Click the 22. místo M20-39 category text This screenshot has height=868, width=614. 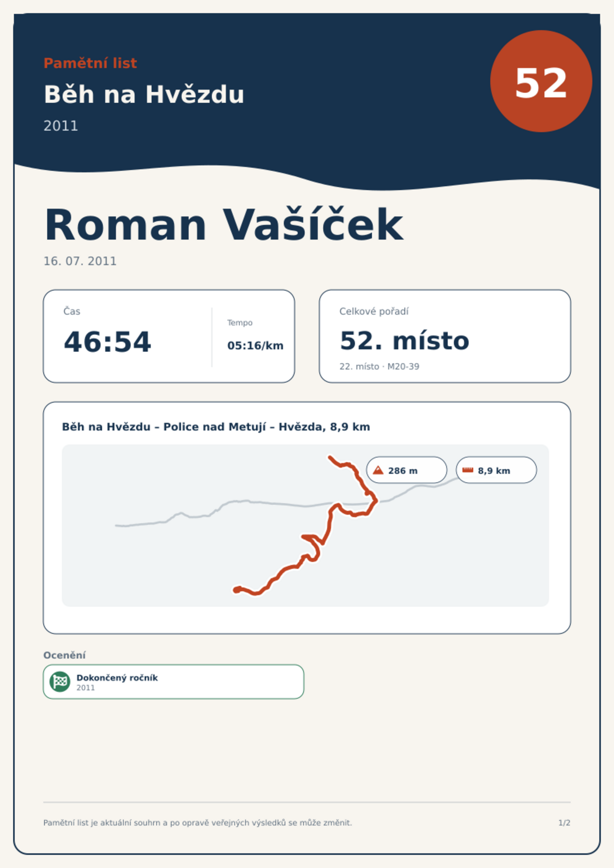[x=379, y=366]
